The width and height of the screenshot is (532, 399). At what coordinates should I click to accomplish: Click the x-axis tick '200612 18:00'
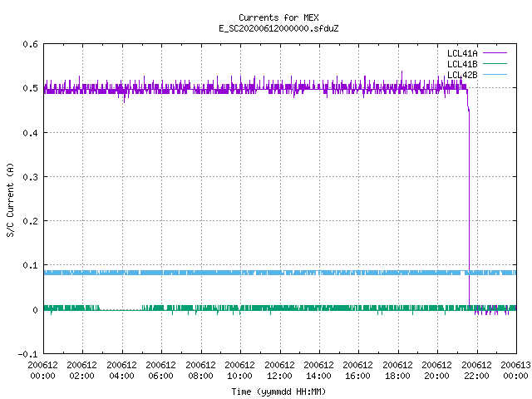pos(398,371)
